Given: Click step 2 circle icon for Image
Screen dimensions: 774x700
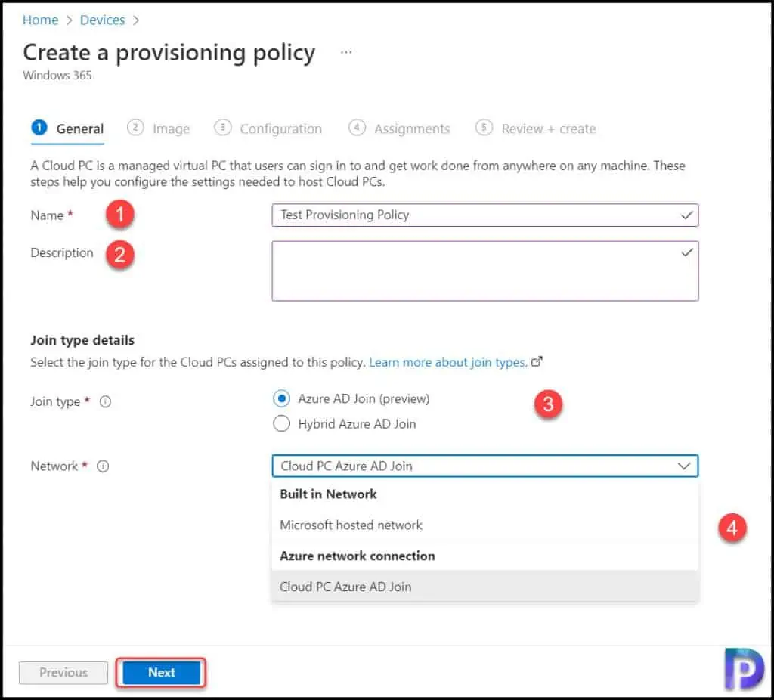Looking at the screenshot, I should [x=135, y=128].
